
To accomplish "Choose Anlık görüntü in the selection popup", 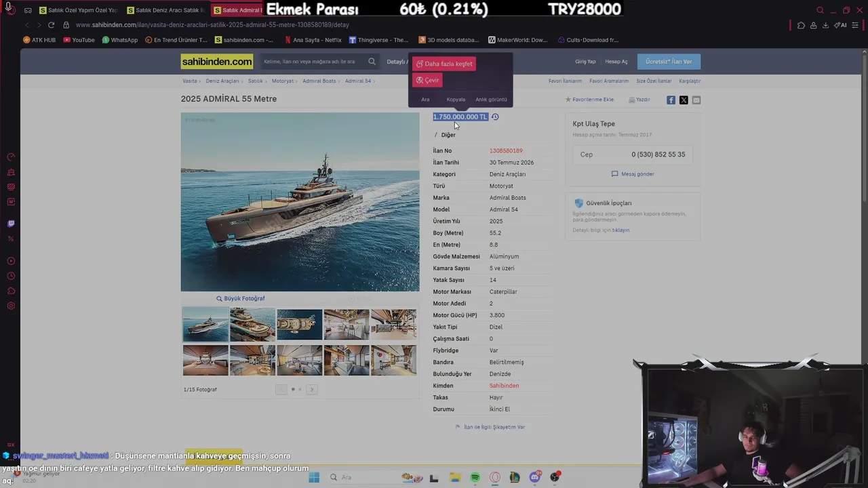I will (491, 100).
